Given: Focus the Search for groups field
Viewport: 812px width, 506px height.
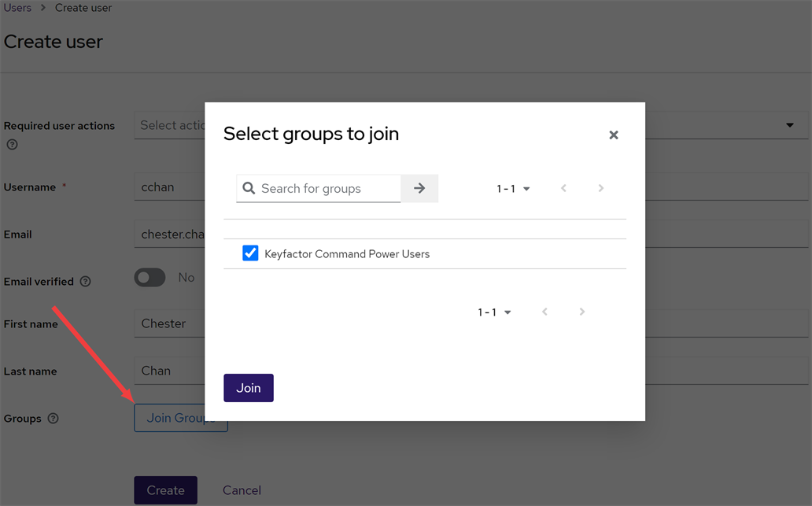Looking at the screenshot, I should point(328,189).
